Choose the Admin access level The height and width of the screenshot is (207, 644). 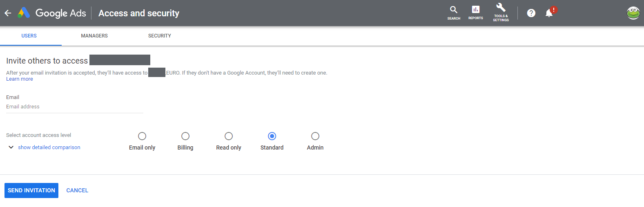click(x=315, y=136)
